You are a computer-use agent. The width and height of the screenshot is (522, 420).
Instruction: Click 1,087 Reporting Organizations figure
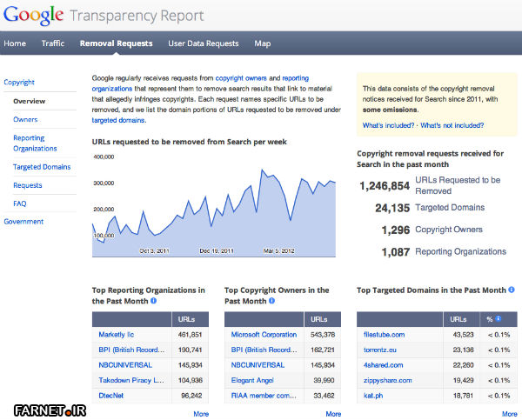tap(396, 252)
